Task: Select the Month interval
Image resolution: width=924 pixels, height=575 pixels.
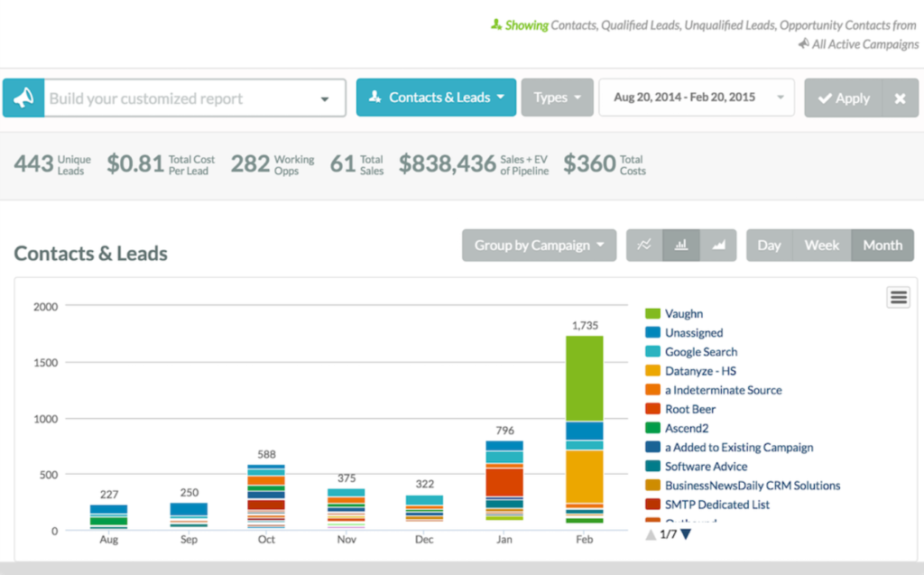Action: (882, 246)
